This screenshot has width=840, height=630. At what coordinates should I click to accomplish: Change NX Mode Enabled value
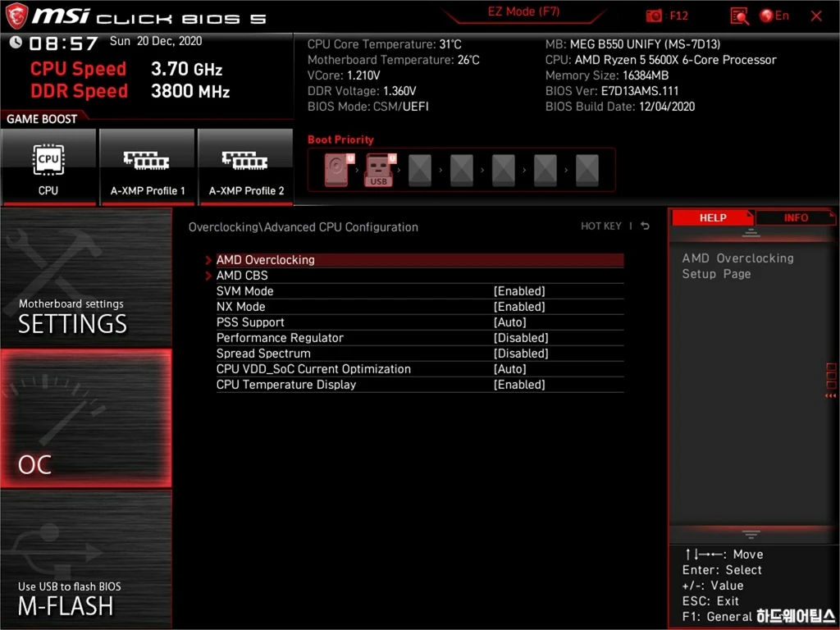[x=519, y=307]
